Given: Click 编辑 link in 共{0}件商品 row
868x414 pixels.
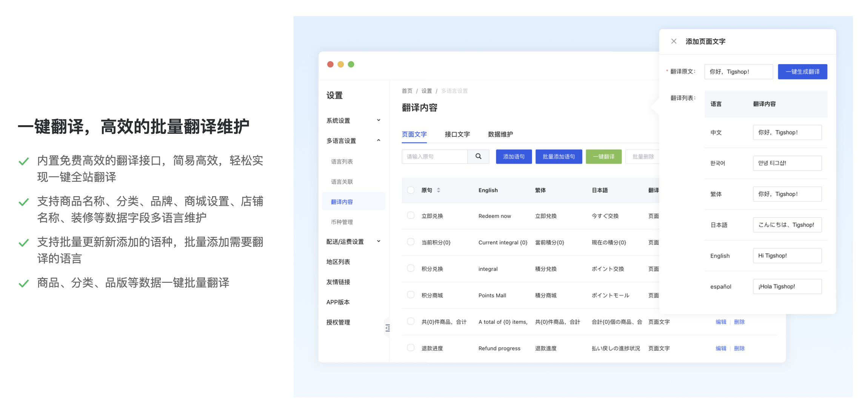Looking at the screenshot, I should (x=721, y=322).
